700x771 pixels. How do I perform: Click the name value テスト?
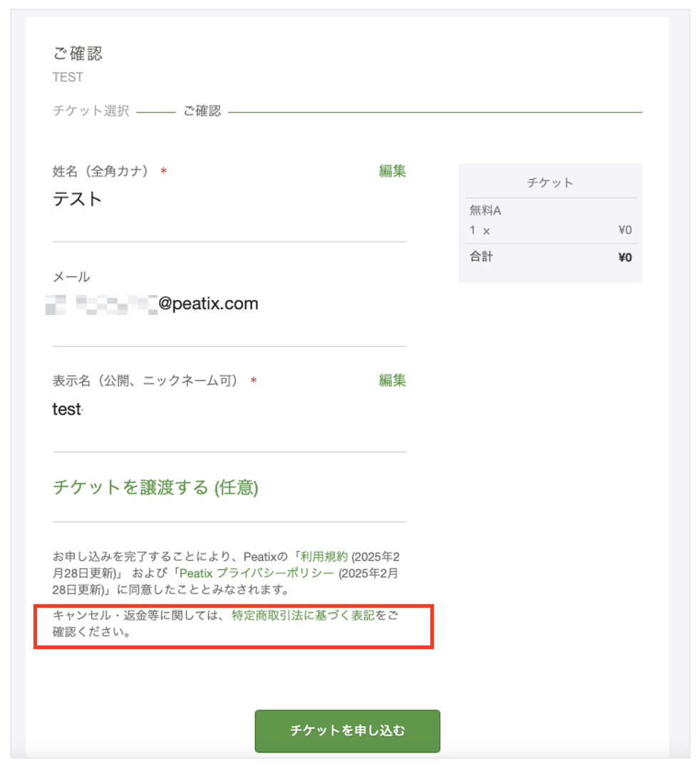78,200
